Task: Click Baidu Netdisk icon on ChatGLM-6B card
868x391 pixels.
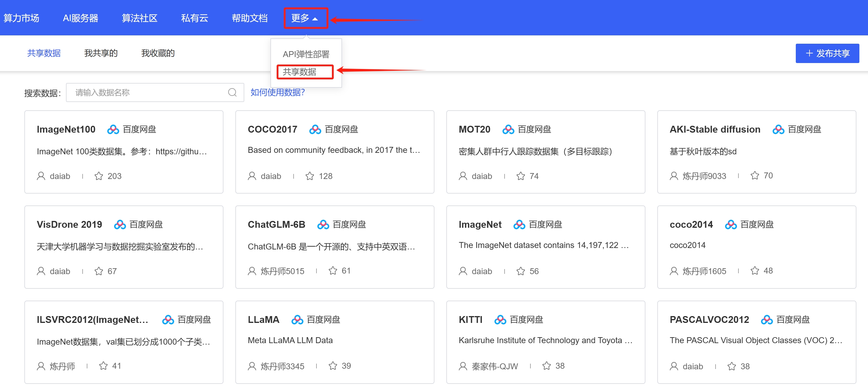Action: (x=323, y=224)
